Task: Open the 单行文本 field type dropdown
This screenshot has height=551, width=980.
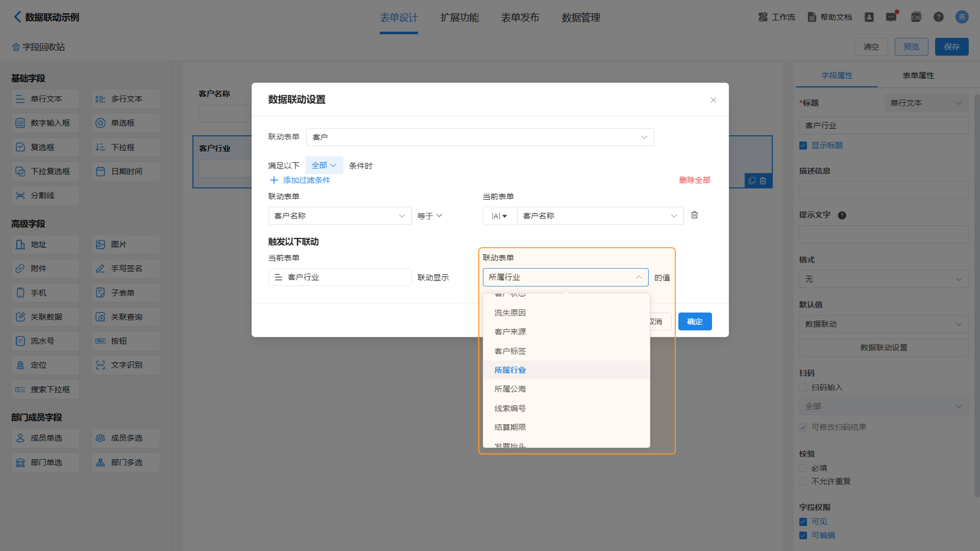Action: coord(926,103)
